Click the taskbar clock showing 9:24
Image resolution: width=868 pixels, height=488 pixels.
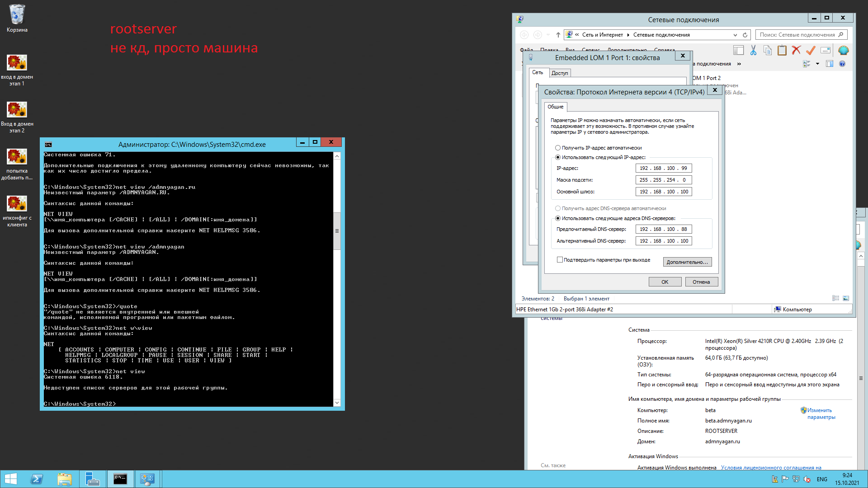[x=847, y=479]
